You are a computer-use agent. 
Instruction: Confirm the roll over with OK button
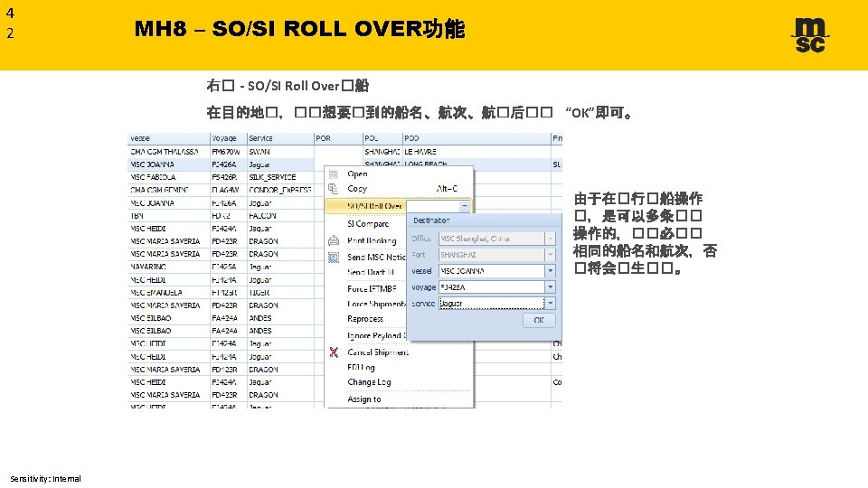tap(539, 320)
